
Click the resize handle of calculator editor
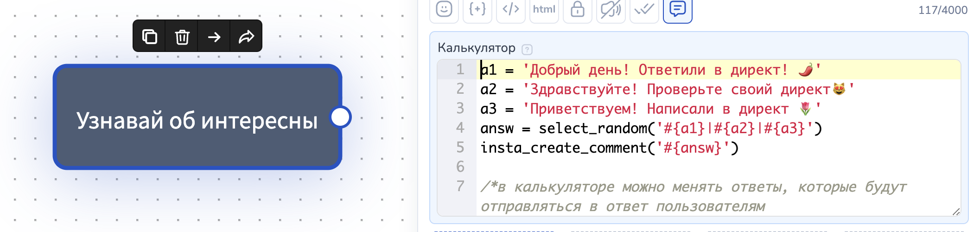pyautogui.click(x=956, y=212)
